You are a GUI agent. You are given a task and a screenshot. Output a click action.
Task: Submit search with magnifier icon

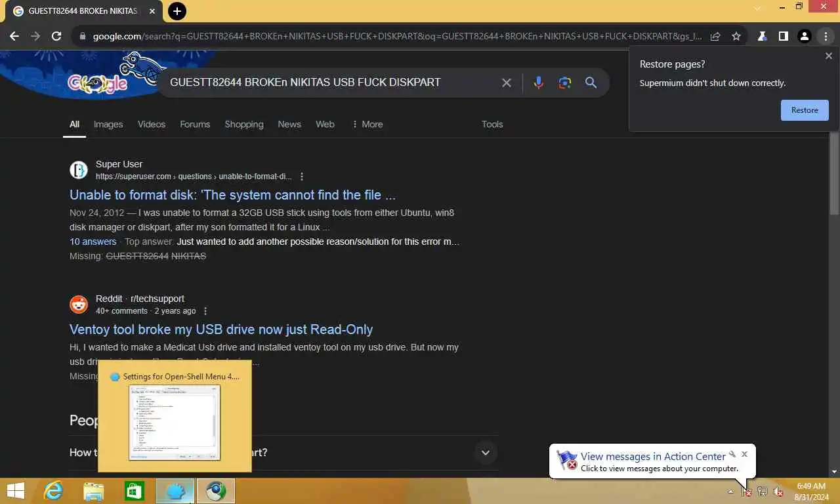coord(591,83)
